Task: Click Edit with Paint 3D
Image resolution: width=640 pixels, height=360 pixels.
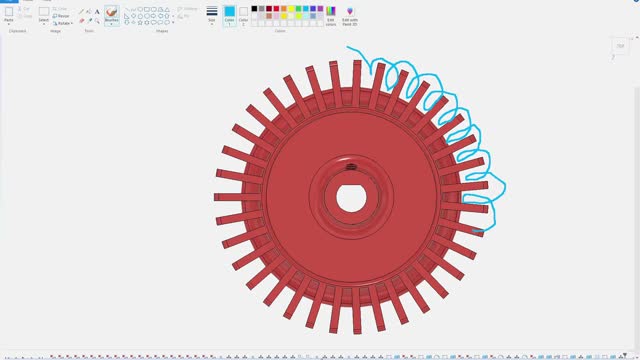Action: pyautogui.click(x=350, y=16)
